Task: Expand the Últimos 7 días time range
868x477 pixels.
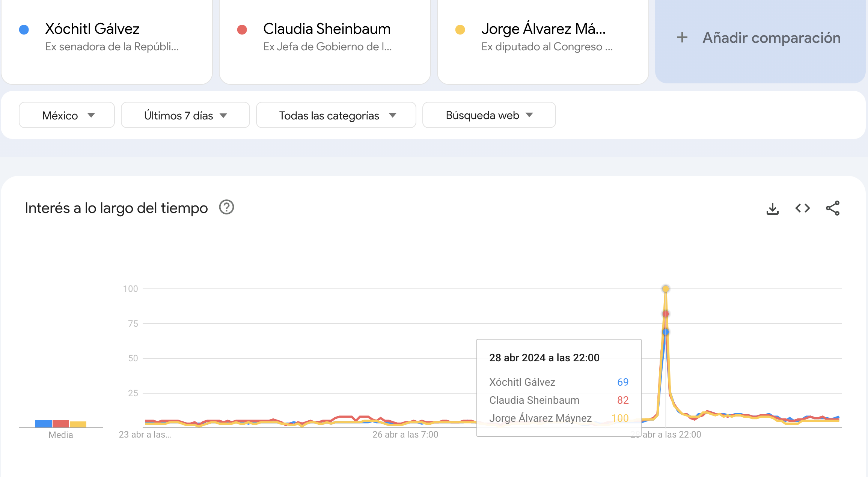Action: point(185,115)
